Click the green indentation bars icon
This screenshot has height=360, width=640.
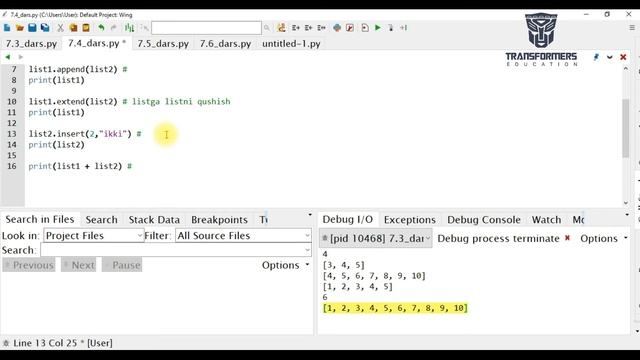(x=129, y=28)
